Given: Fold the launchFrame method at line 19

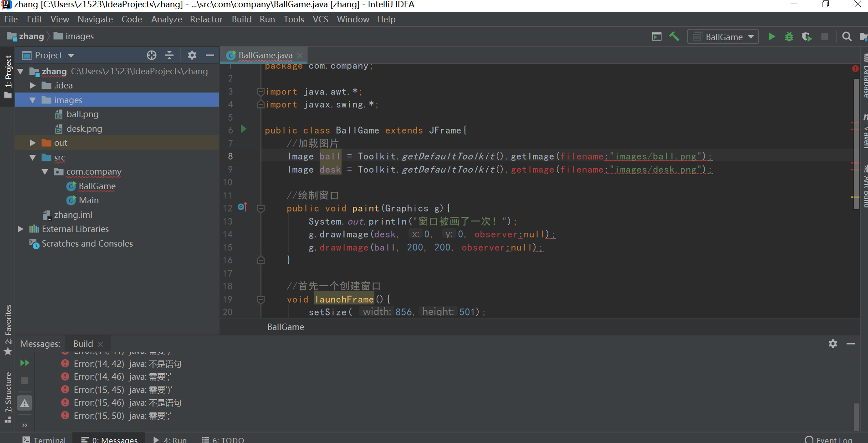Looking at the screenshot, I should [261, 299].
